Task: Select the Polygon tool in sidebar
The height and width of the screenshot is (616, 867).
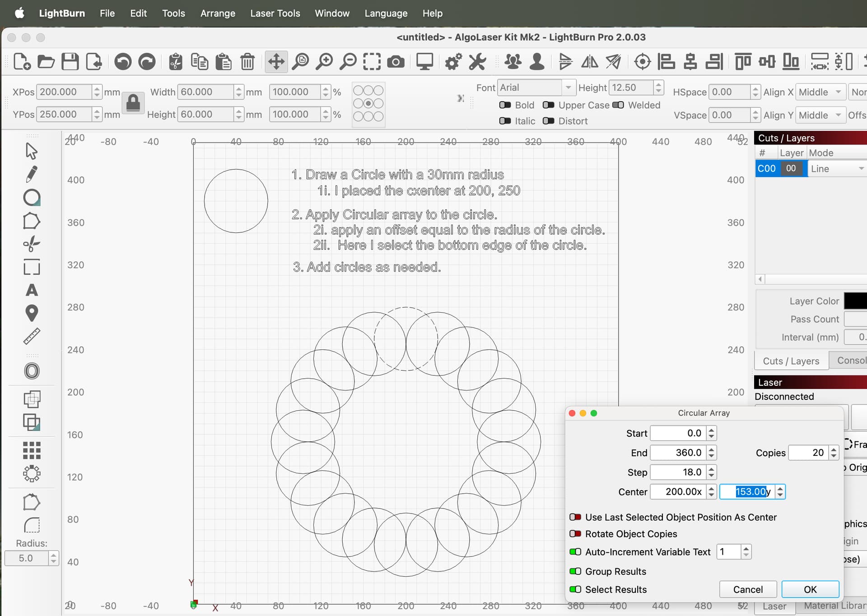Action: point(31,221)
